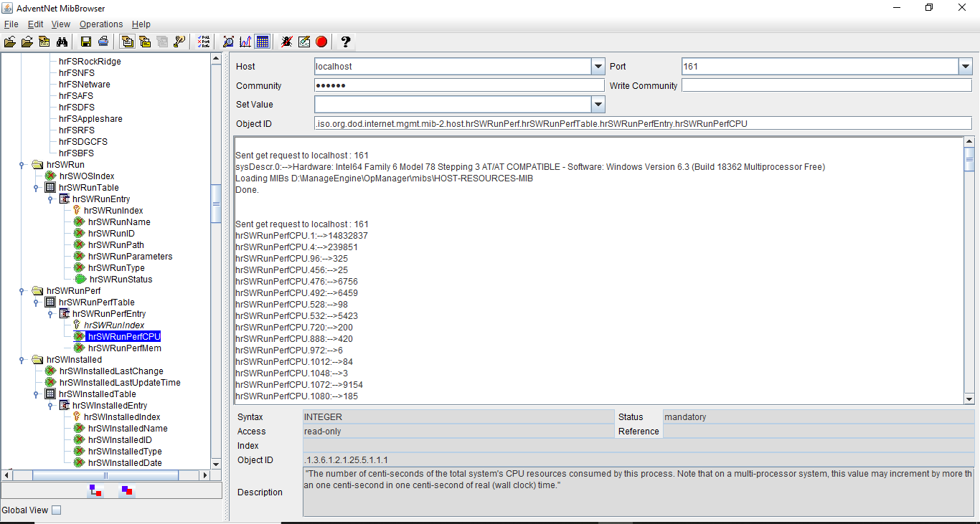Open the SNMP table grid icon
The height and width of the screenshot is (524, 980).
click(x=263, y=42)
